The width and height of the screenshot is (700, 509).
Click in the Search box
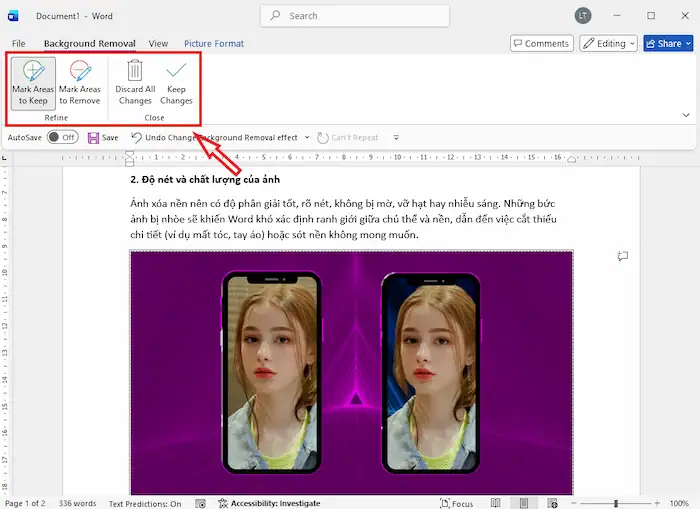(355, 16)
